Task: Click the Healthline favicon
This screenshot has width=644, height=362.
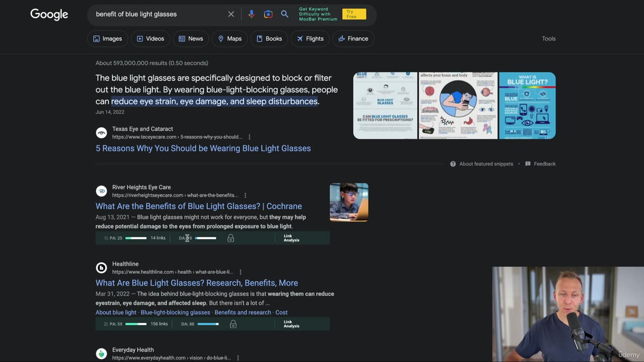Action: [x=102, y=267]
